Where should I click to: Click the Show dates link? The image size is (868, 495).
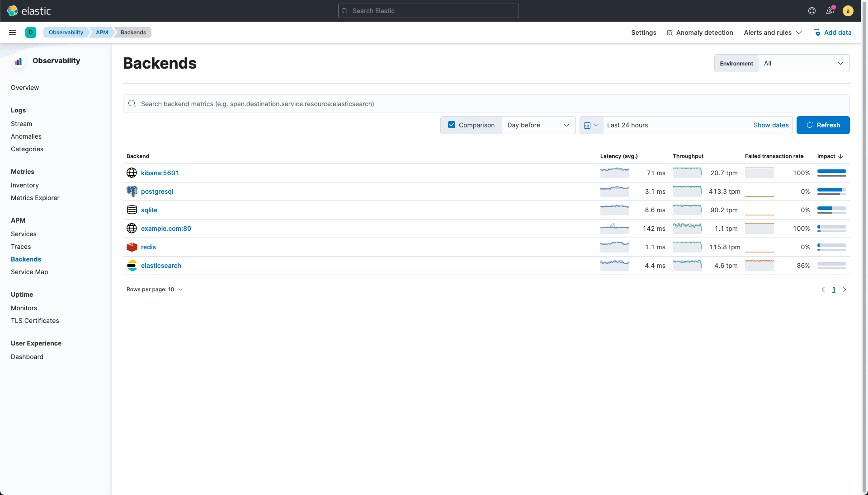click(771, 125)
